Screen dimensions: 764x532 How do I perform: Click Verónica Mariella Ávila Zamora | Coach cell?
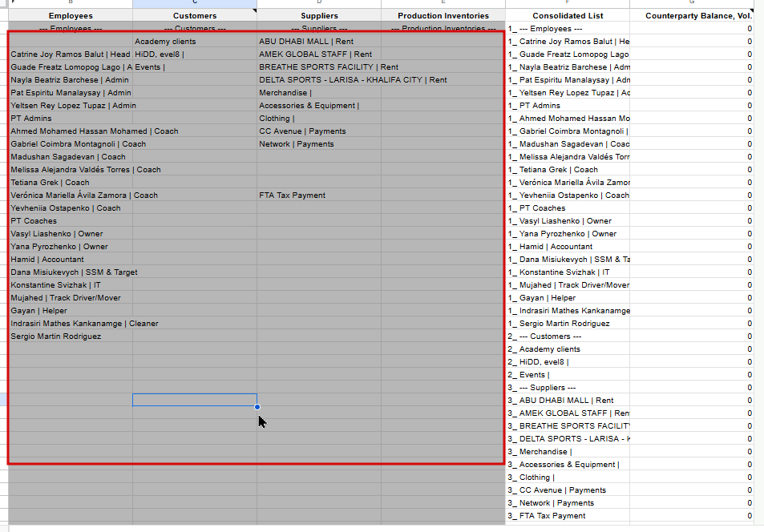coord(71,195)
